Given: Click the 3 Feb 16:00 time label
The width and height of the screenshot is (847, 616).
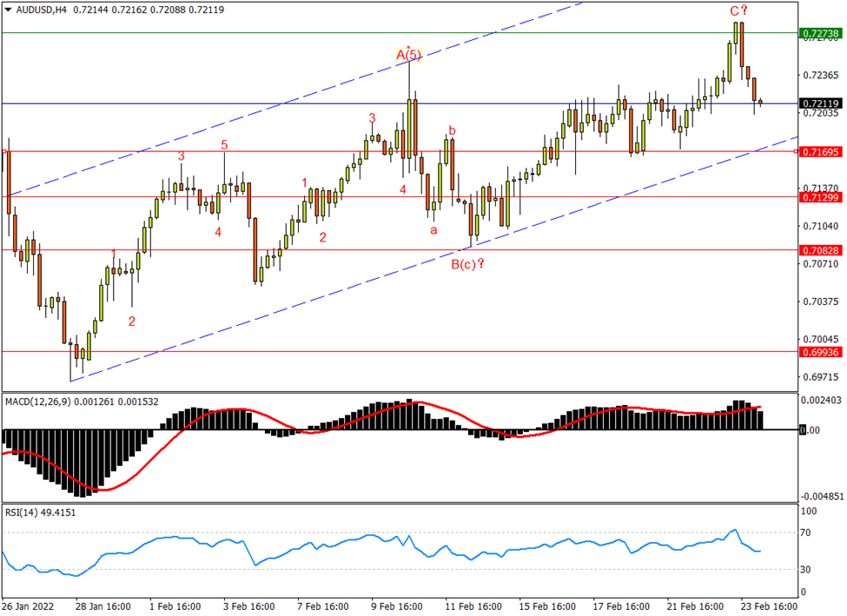Looking at the screenshot, I should (x=249, y=606).
